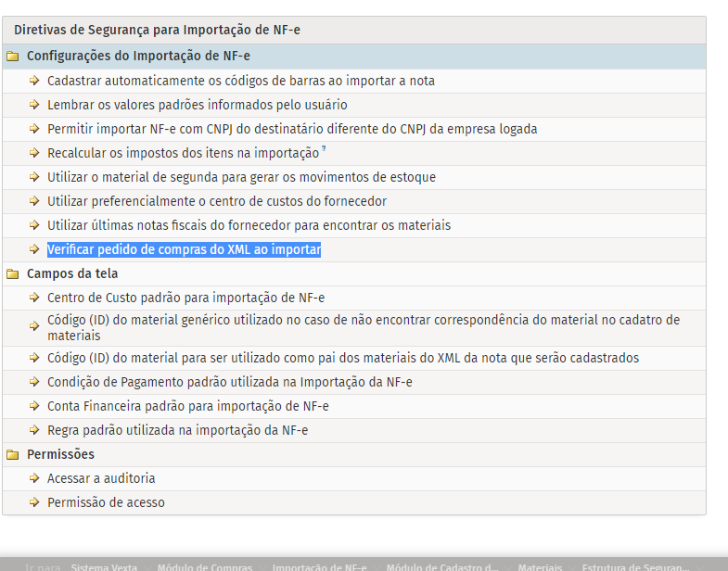728x571 pixels.
Task: Select 'Utilizar preferencialmente o centro de custos' item
Action: pyautogui.click(x=217, y=201)
